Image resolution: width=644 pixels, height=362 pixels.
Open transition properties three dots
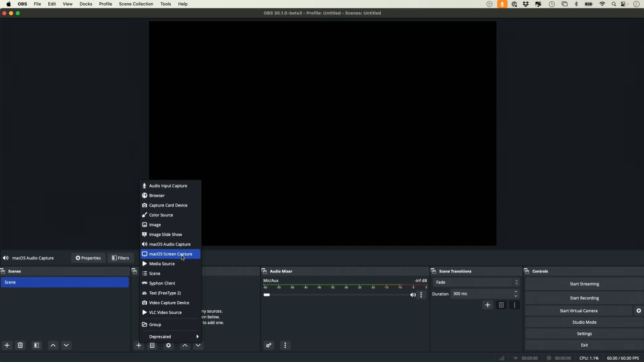(515, 305)
